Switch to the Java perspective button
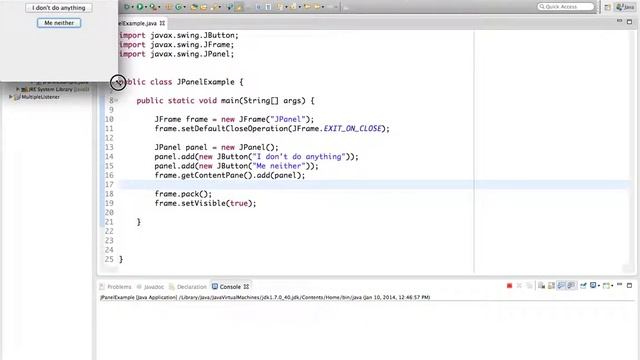Viewport: 640px width, 360px height. [x=626, y=7]
